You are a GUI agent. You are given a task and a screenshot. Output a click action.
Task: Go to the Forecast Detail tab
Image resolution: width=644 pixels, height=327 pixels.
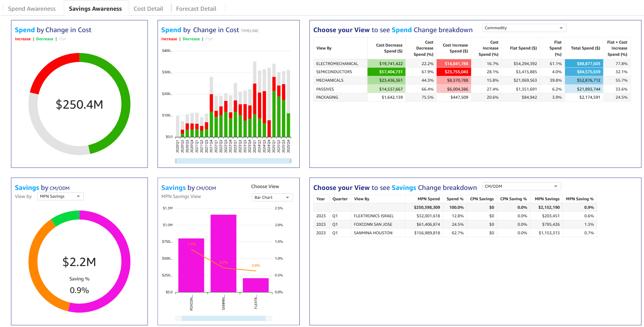[196, 8]
